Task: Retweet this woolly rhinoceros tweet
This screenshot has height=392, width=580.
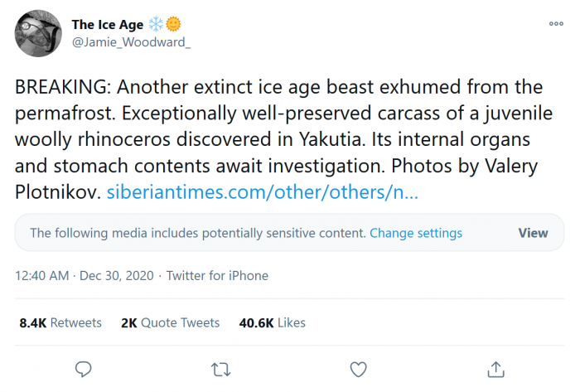Action: pos(220,368)
